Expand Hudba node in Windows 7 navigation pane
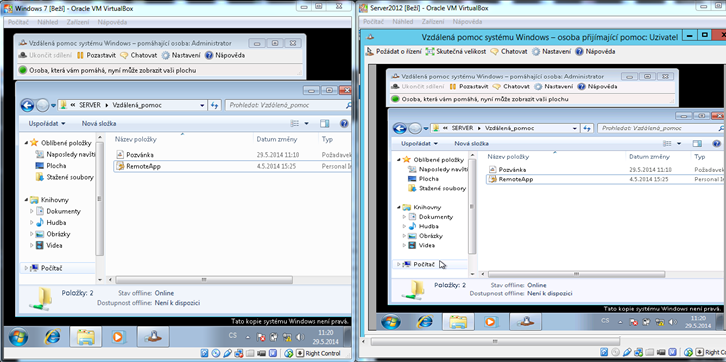 click(x=31, y=223)
